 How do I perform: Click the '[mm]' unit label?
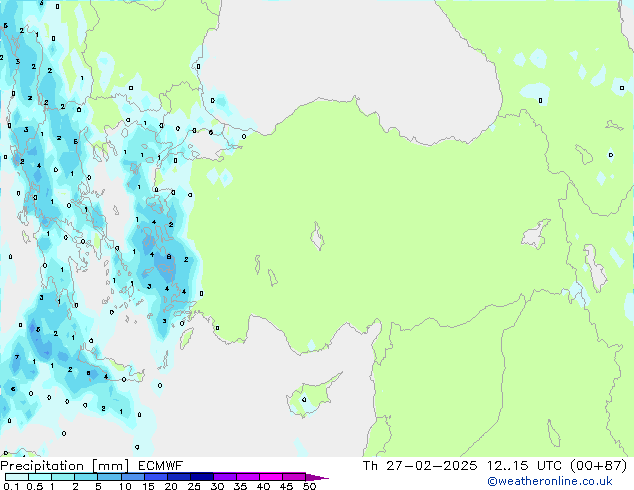110,466
